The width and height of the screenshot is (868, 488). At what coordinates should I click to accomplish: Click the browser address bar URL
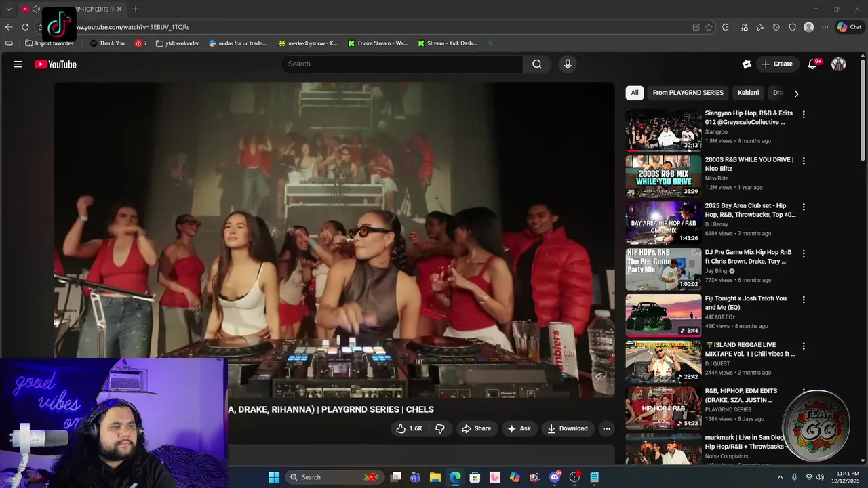coord(134,27)
